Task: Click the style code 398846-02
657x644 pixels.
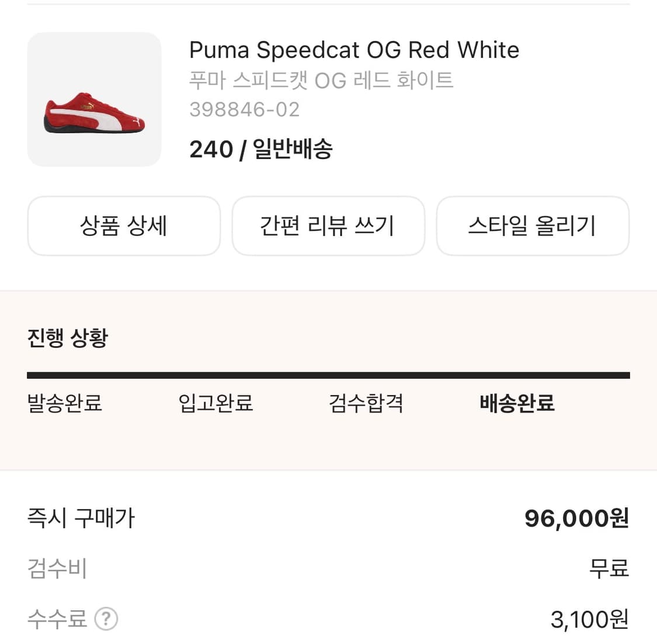Action: pos(244,109)
